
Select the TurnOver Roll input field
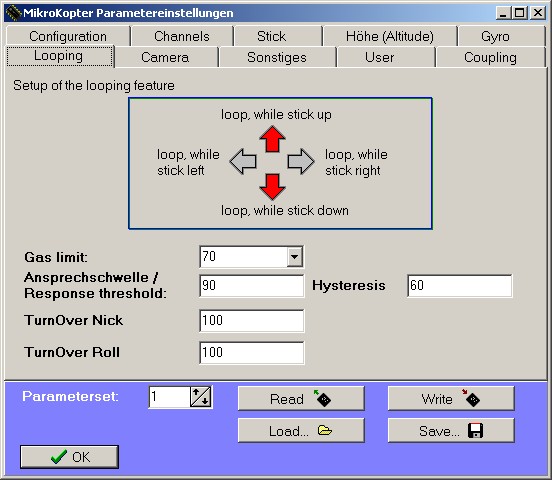pos(251,353)
